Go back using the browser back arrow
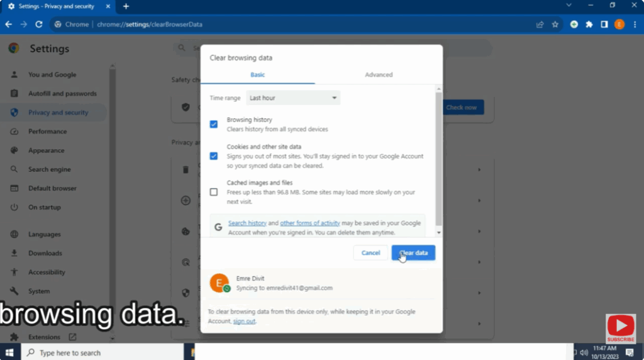This screenshot has width=644, height=360. 8,25
